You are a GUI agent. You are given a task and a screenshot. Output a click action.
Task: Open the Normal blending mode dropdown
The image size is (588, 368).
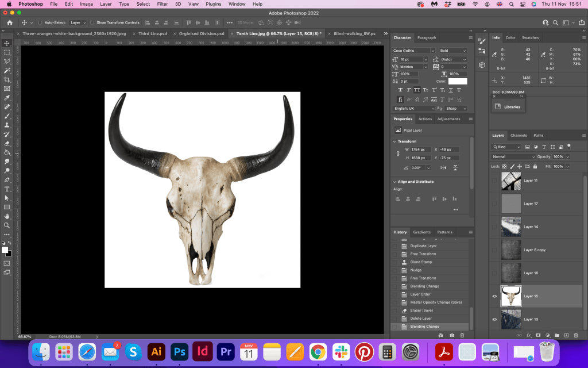pyautogui.click(x=513, y=156)
